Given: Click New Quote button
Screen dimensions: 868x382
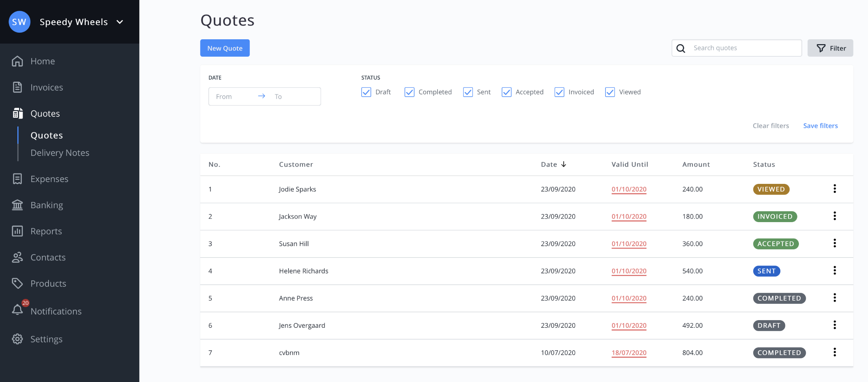Looking at the screenshot, I should [225, 48].
